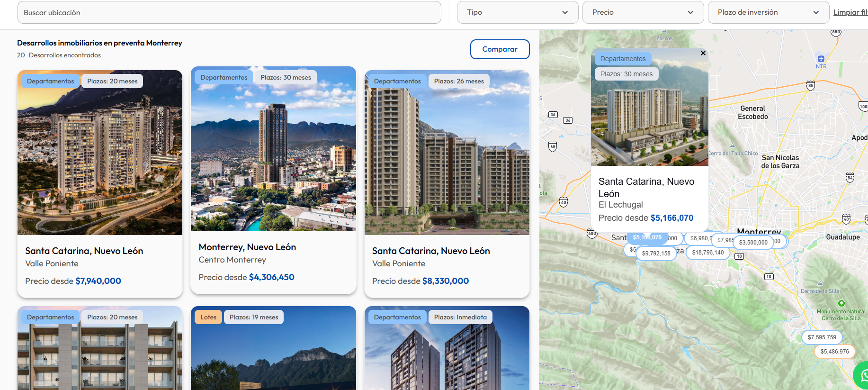
Task: Click the $3,500,000 map price marker
Action: pos(753,243)
